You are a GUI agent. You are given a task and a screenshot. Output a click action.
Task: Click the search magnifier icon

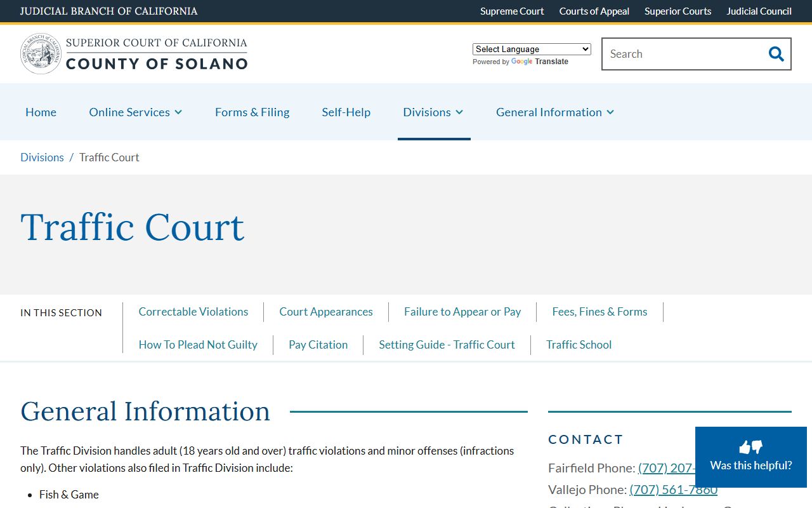pyautogui.click(x=776, y=54)
